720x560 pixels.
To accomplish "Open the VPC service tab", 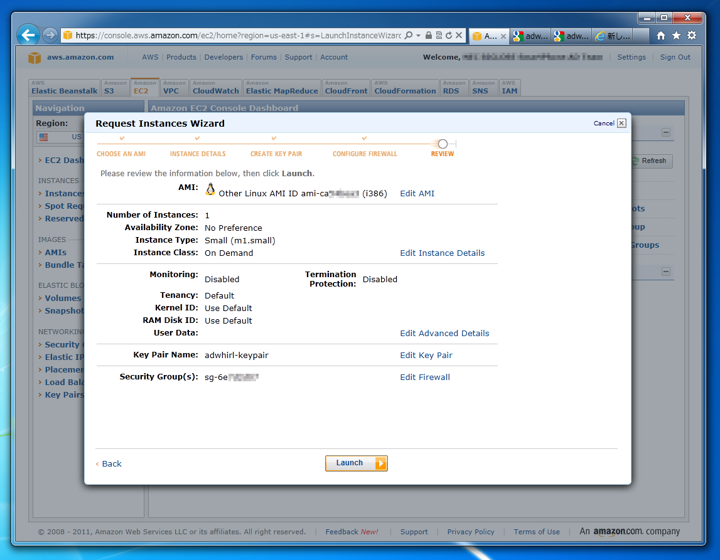I will pos(174,88).
